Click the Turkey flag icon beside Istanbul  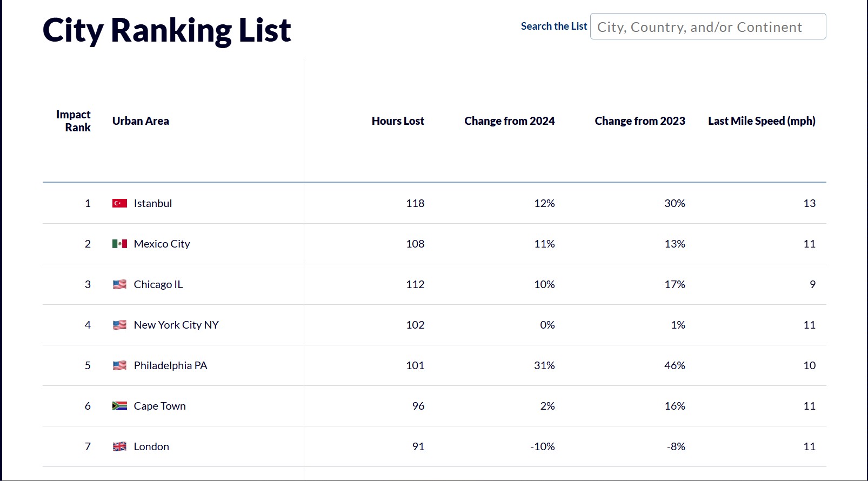pyautogui.click(x=119, y=203)
